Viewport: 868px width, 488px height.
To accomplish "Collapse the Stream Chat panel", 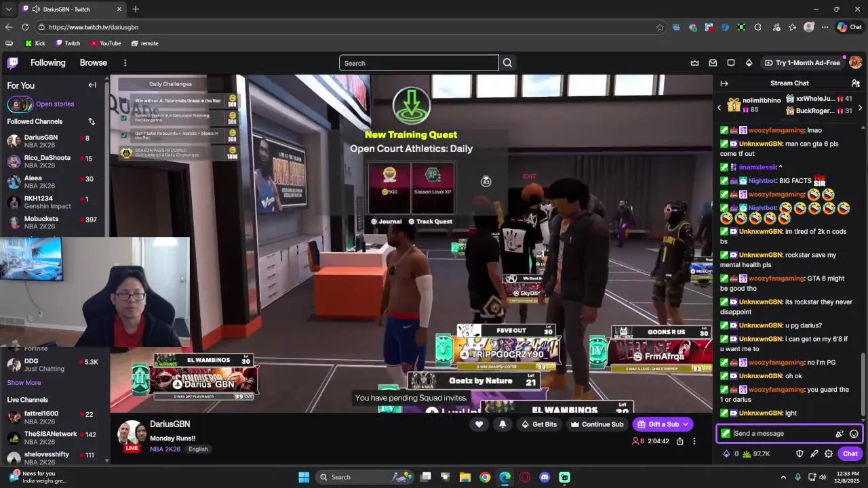I will 724,83.
